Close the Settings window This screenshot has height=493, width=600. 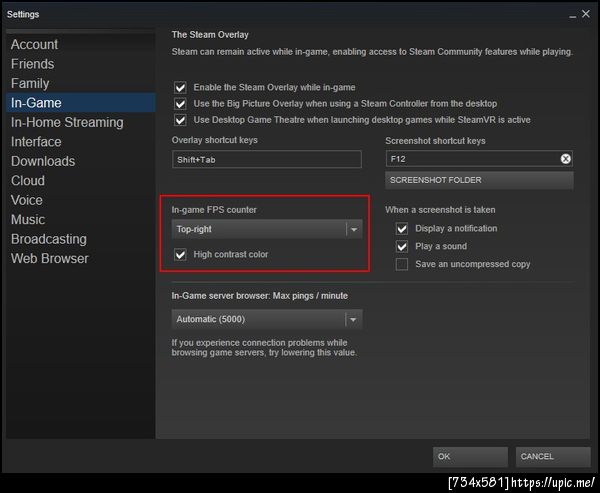pos(586,14)
